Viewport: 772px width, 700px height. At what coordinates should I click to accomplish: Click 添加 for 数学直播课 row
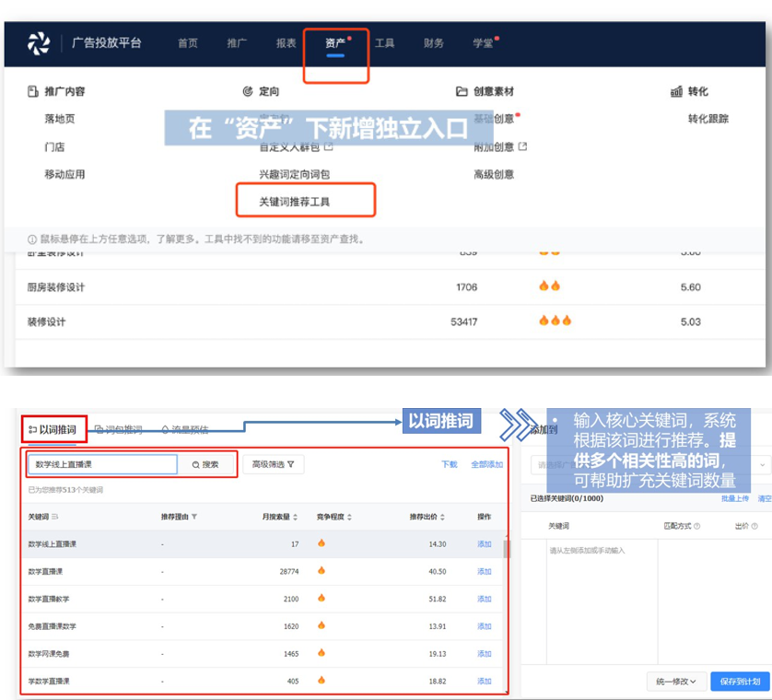coord(484,572)
